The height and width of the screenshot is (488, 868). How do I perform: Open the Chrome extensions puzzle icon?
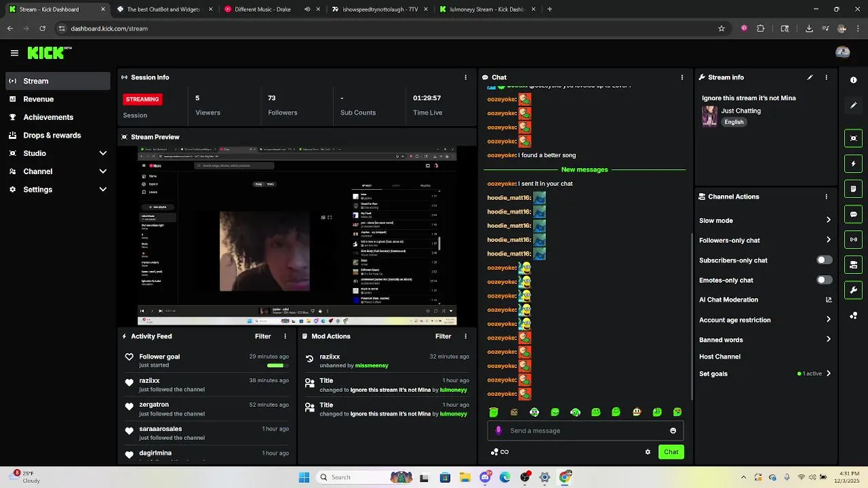pyautogui.click(x=760, y=28)
